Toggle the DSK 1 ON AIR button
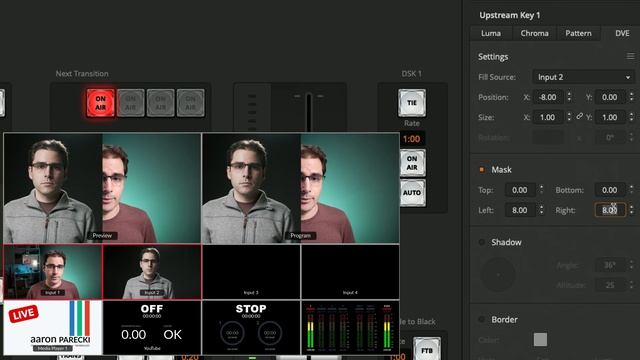The width and height of the screenshot is (640, 360). click(x=412, y=163)
